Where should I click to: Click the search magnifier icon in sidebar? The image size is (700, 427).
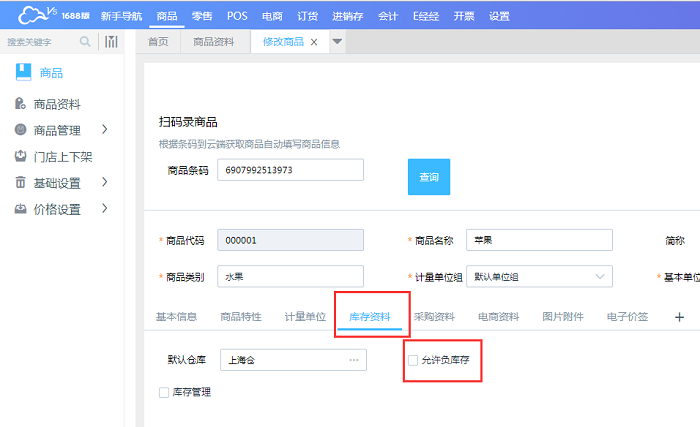pyautogui.click(x=85, y=41)
